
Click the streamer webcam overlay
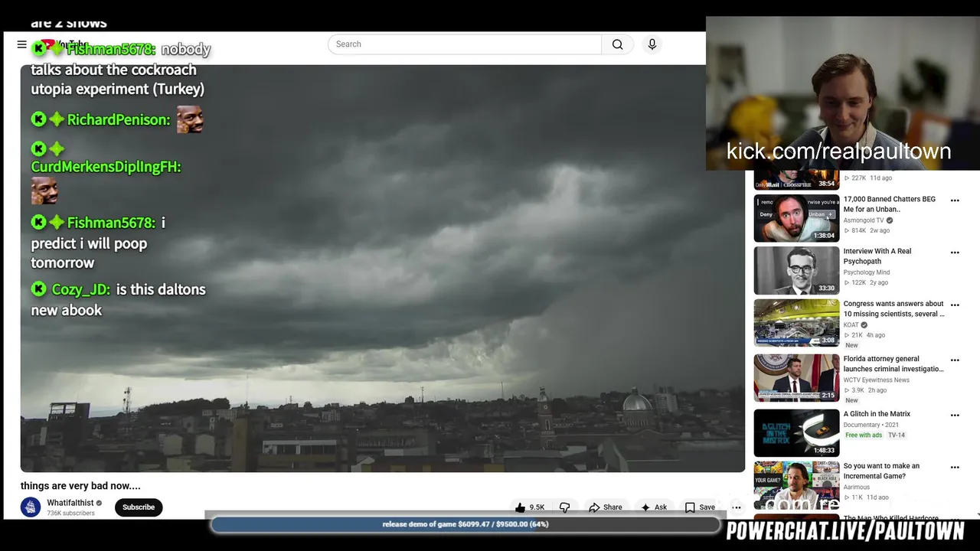[842, 93]
